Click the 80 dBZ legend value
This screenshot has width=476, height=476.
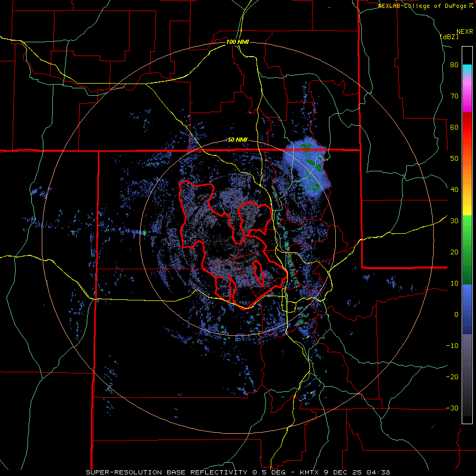[x=454, y=65]
